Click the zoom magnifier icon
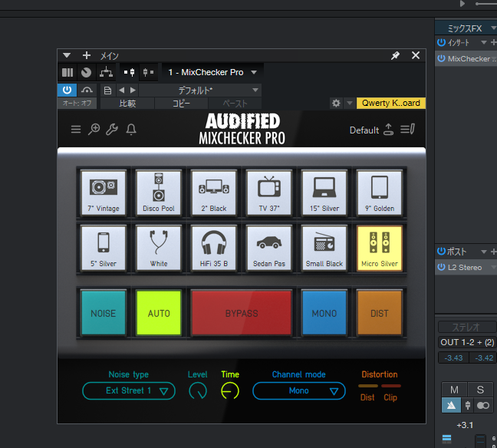Screen dimensions: 497x448 tap(94, 130)
